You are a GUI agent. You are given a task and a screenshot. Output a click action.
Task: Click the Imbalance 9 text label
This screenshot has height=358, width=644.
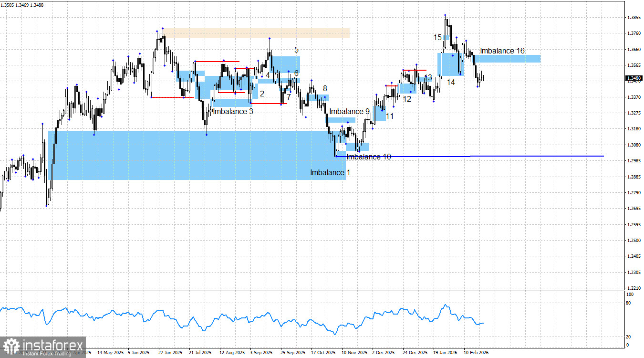pos(350,111)
